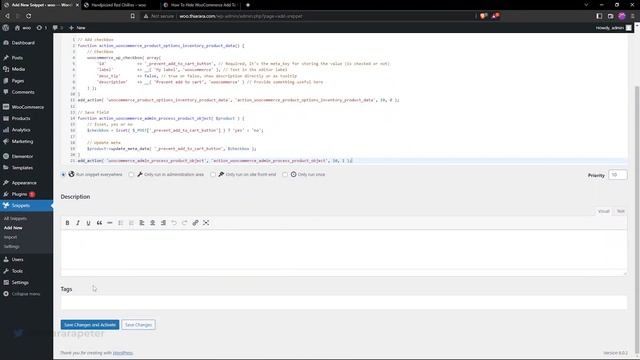This screenshot has width=640, height=360.
Task: Go back in browser history
Action: click(7, 16)
